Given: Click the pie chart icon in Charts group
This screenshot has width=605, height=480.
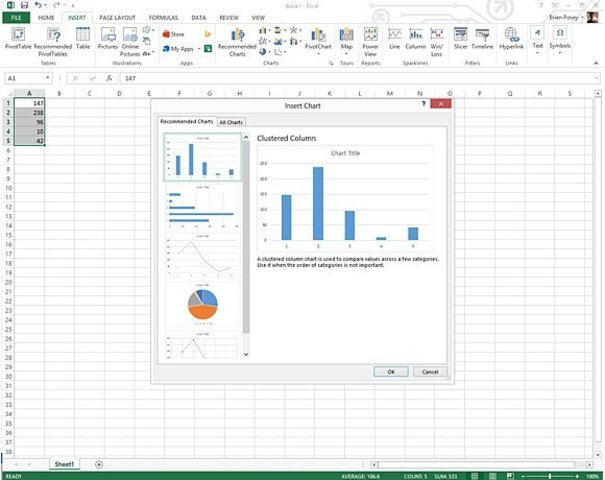Looking at the screenshot, I should point(262,51).
